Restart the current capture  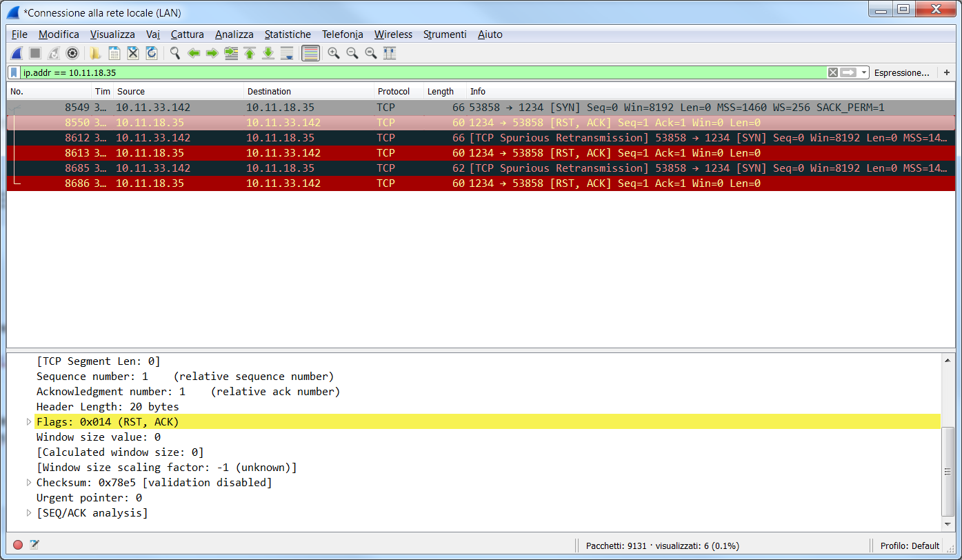coord(54,53)
